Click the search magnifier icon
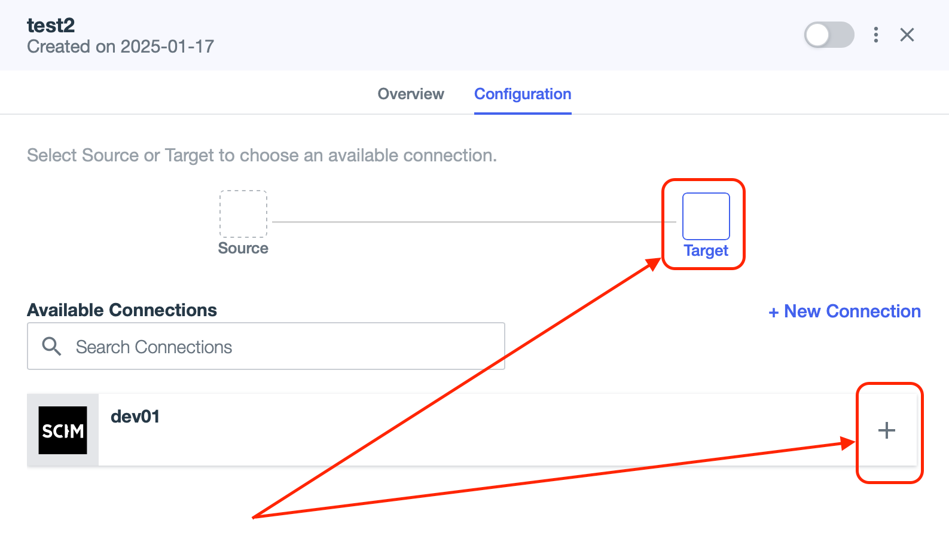949x560 pixels. pos(51,346)
